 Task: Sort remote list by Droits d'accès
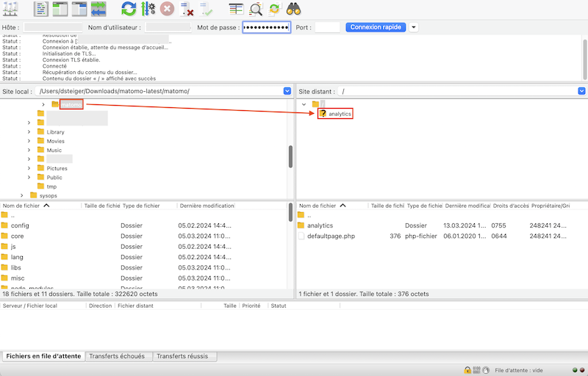[510, 206]
